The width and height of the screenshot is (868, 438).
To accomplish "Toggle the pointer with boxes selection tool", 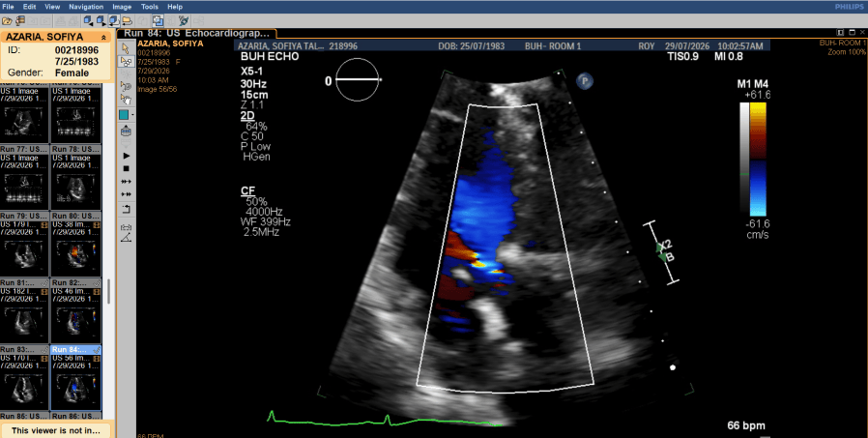I will point(127,62).
